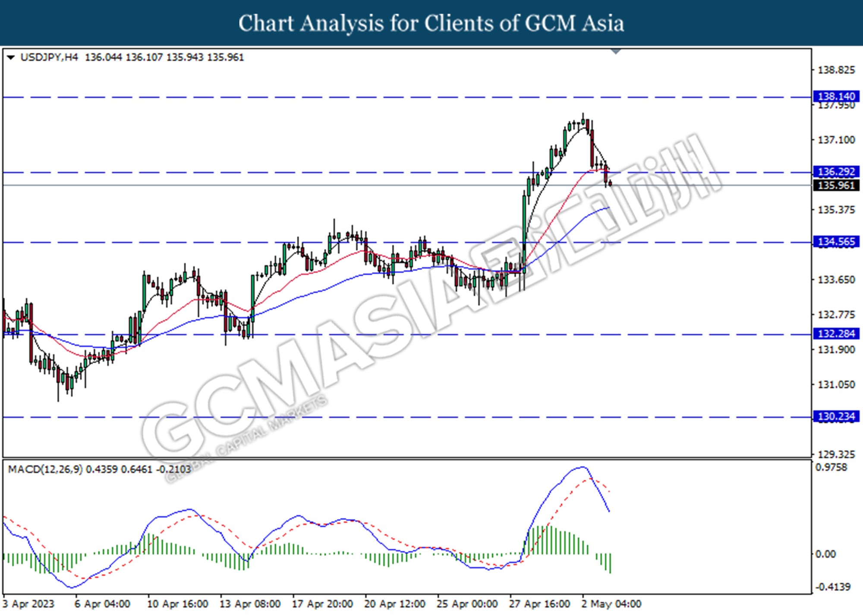Click the 138.825 price axis value

tap(836, 70)
